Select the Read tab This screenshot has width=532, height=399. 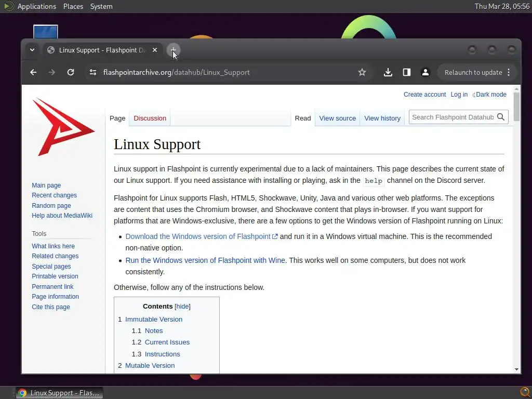pos(303,118)
